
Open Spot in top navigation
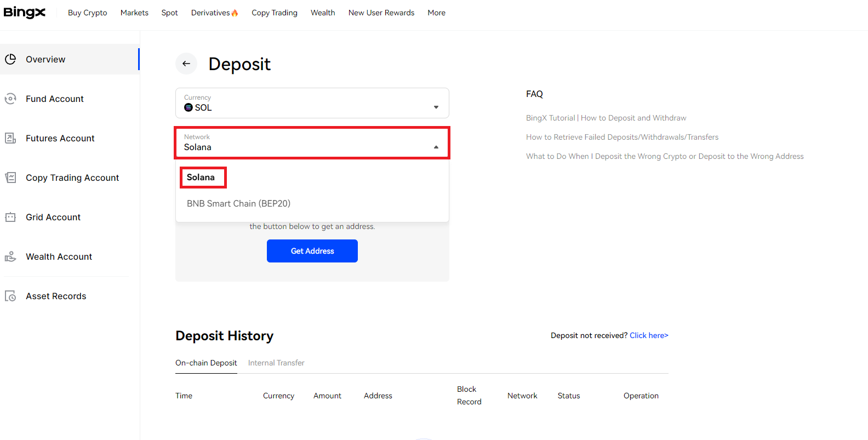pyautogui.click(x=170, y=13)
